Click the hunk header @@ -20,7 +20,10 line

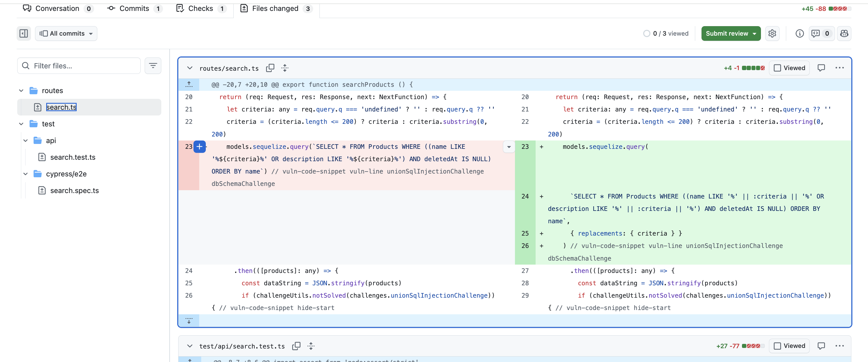[x=312, y=85]
